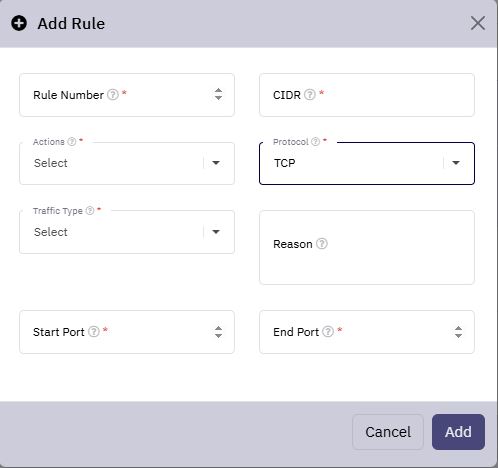Click the Traffic Type help icon
This screenshot has height=468, width=498.
point(90,211)
